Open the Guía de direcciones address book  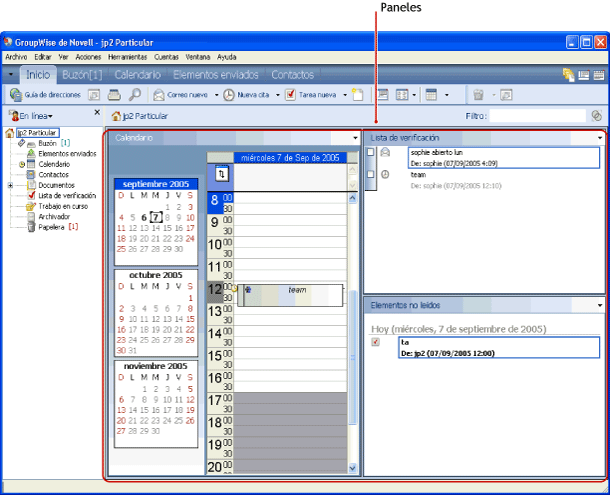pyautogui.click(x=45, y=95)
